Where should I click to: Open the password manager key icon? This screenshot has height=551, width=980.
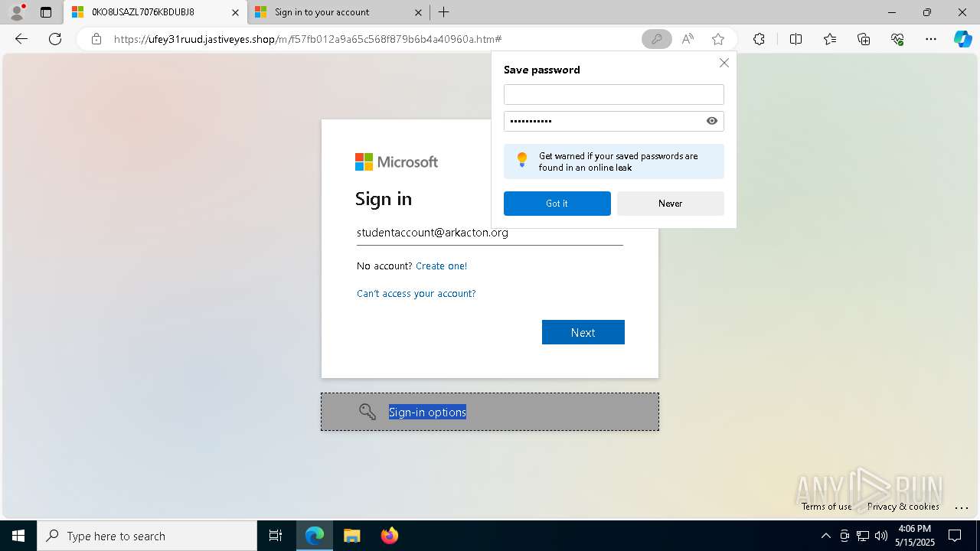tap(656, 39)
